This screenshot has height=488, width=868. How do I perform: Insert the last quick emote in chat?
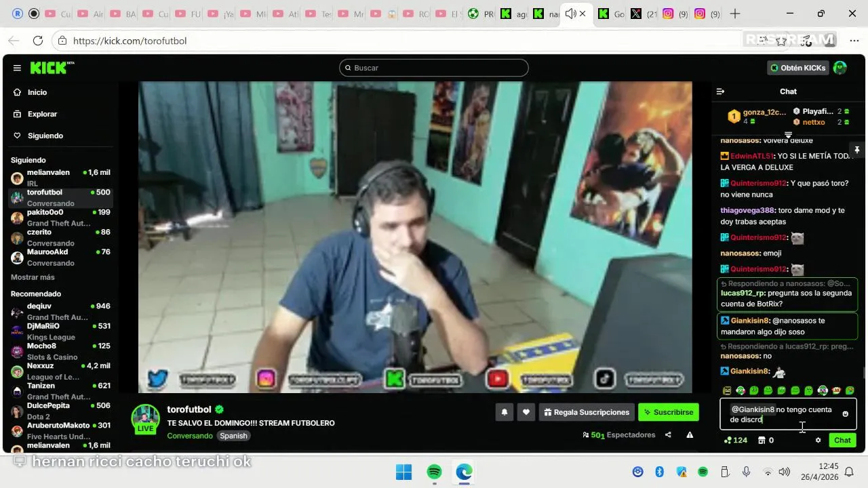(x=850, y=390)
